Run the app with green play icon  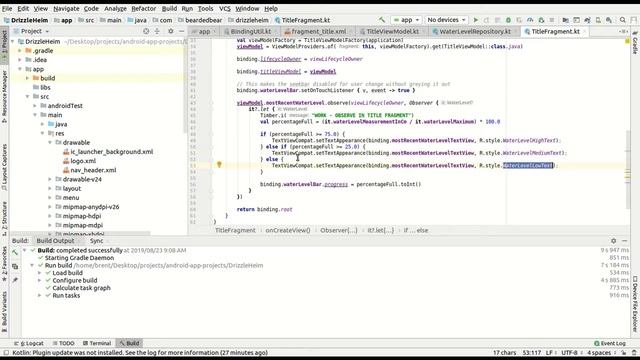pyautogui.click(x=476, y=20)
